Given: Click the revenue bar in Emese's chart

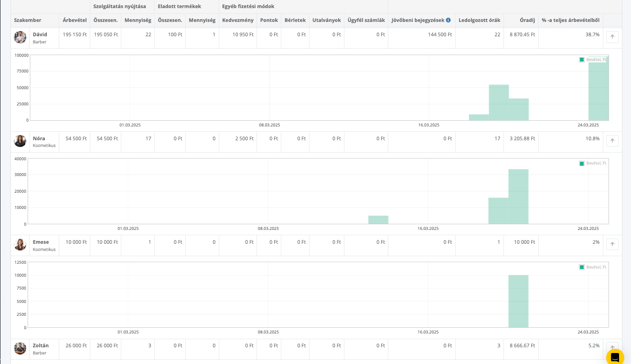Looking at the screenshot, I should 518,301.
